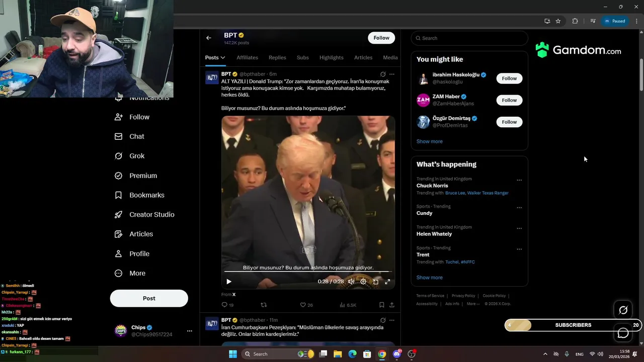Screen dimensions: 644x362
Task: Show more suggested accounts
Action: pos(430,141)
